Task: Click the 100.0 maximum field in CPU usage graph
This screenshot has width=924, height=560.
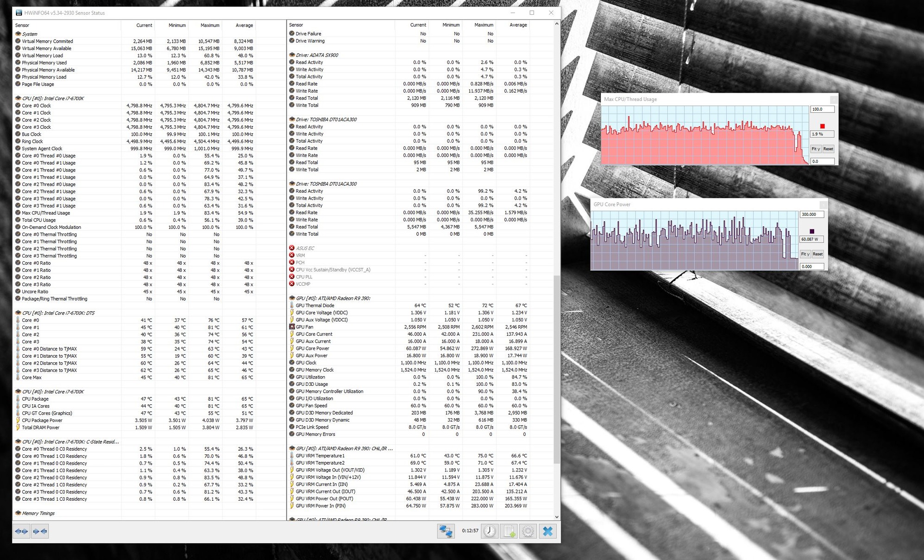Action: point(822,109)
